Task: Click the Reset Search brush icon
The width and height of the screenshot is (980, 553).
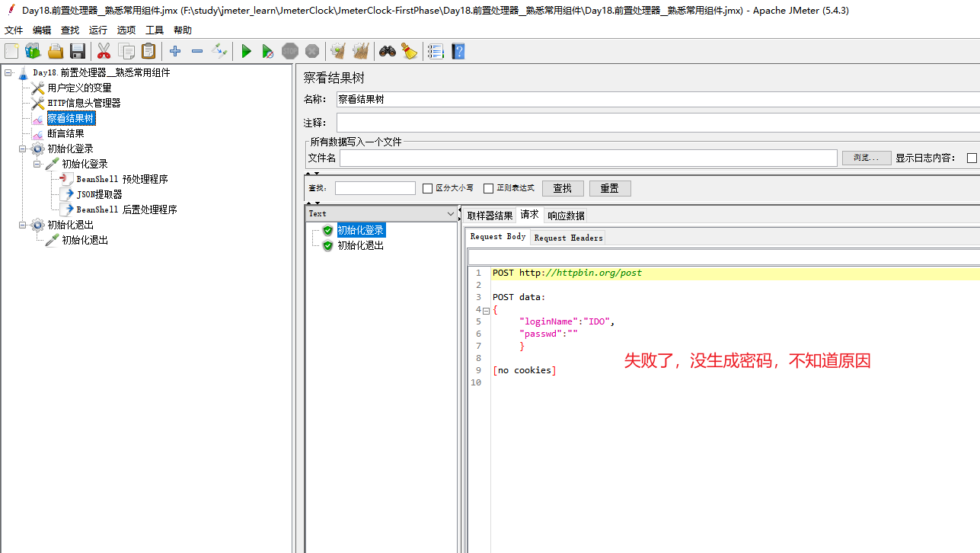Action: tap(410, 51)
